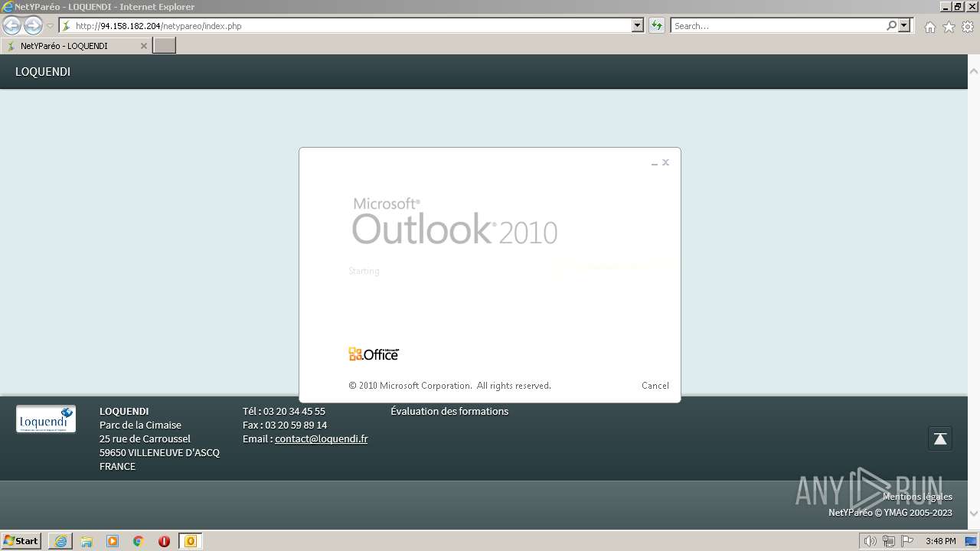
Task: Open the Tools gear icon
Action: (x=968, y=27)
